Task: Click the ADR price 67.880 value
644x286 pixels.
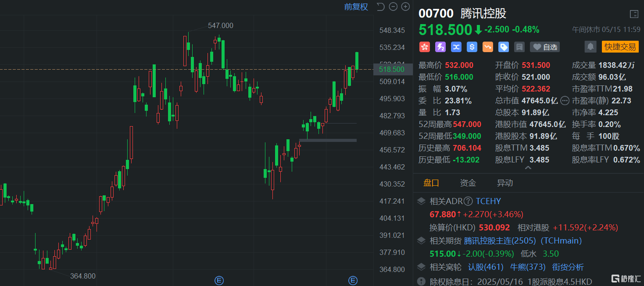Action: [x=443, y=214]
